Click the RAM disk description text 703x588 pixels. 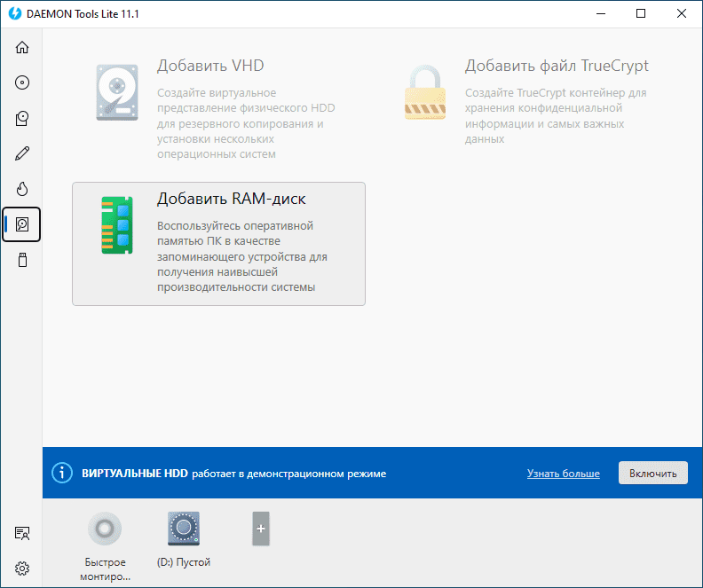point(242,256)
